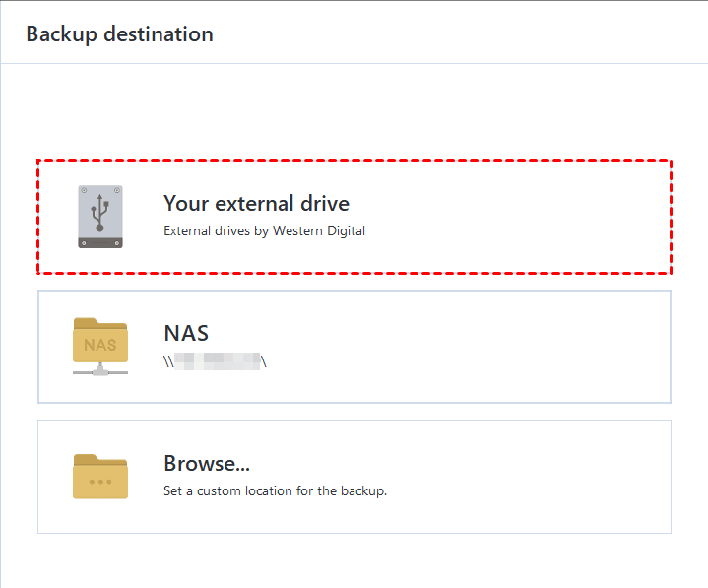Choose the NAS destination title
This screenshot has width=708, height=588.
pos(186,334)
